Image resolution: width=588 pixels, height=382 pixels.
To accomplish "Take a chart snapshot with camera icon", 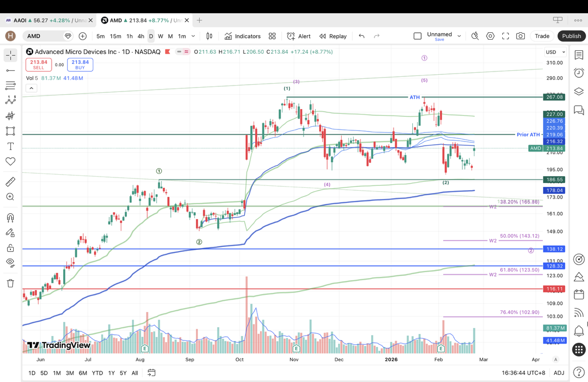I will (520, 36).
